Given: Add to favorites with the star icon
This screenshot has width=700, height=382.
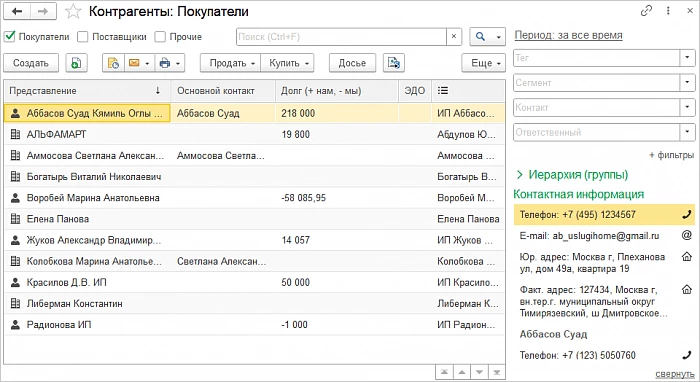Looking at the screenshot, I should [x=73, y=12].
